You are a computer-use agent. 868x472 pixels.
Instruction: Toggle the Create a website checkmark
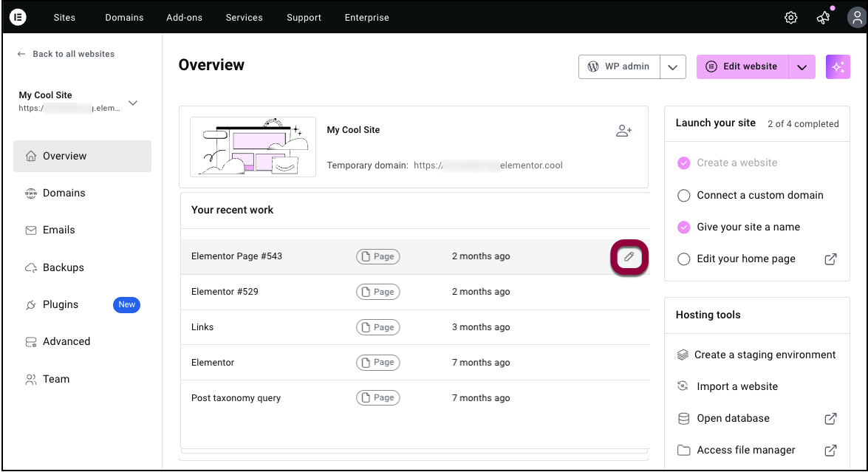tap(683, 163)
